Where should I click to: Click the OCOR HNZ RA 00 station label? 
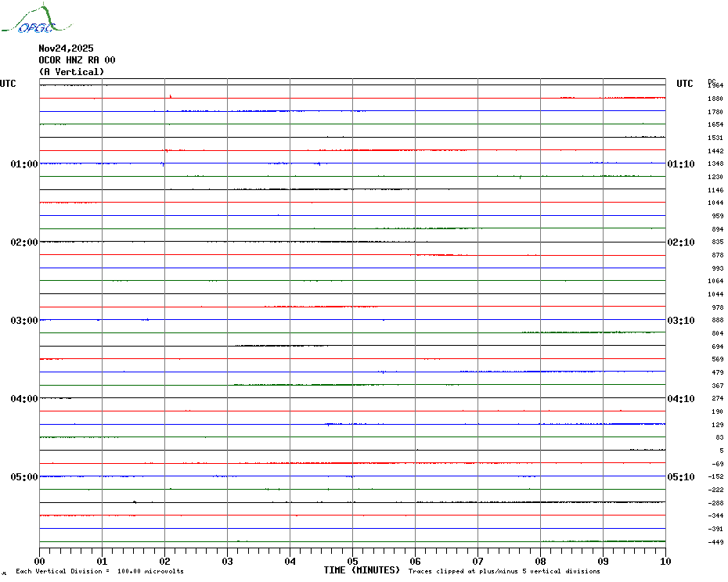click(77, 60)
